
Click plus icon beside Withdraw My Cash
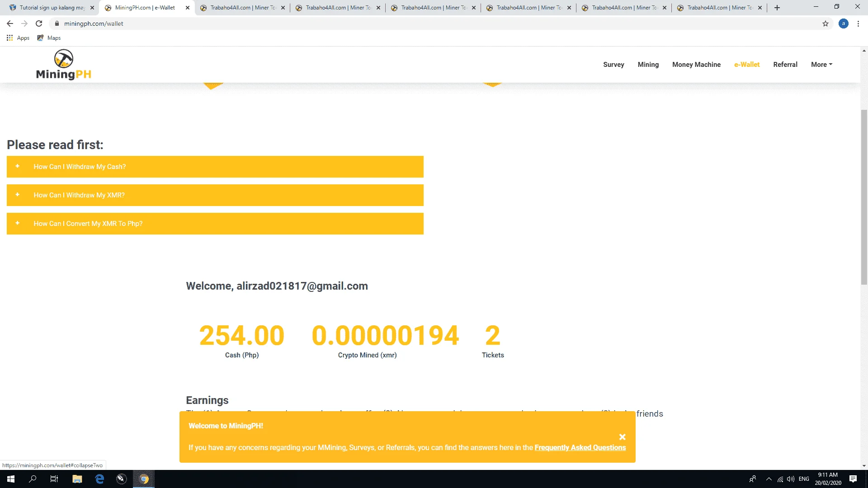click(x=18, y=166)
